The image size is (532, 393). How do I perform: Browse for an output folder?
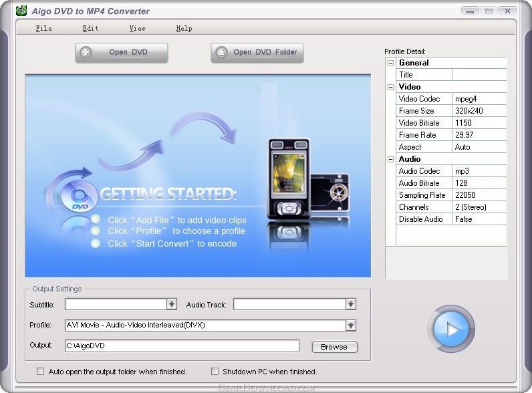tap(334, 347)
